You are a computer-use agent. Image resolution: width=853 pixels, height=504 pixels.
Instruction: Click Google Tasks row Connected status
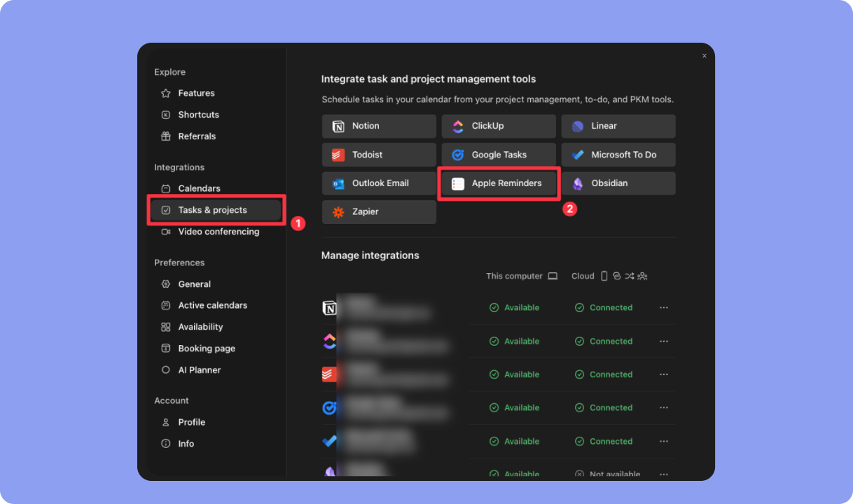click(604, 407)
